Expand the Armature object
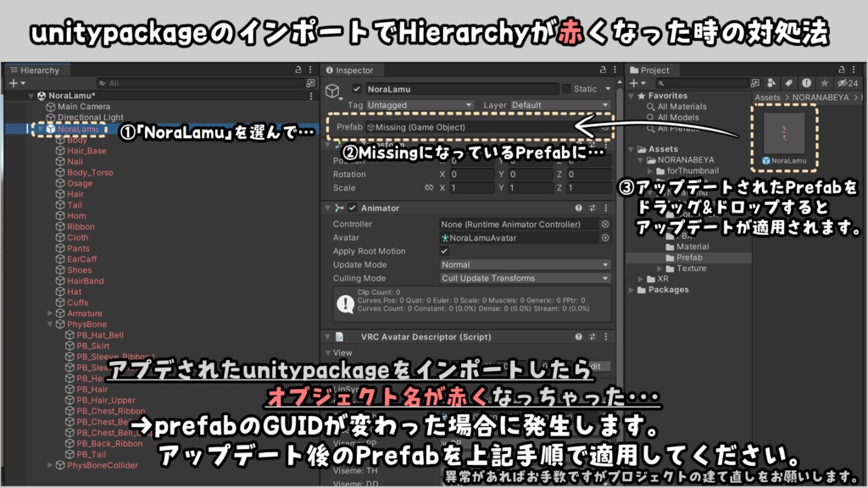Screen dimensions: 868x488 point(50,313)
